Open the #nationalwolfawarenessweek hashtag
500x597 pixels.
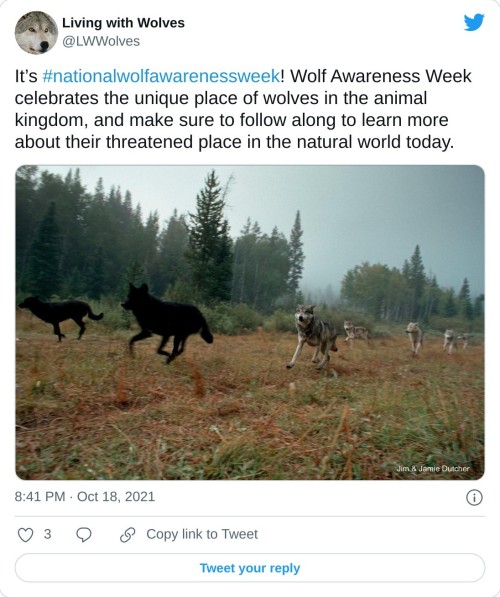point(161,76)
